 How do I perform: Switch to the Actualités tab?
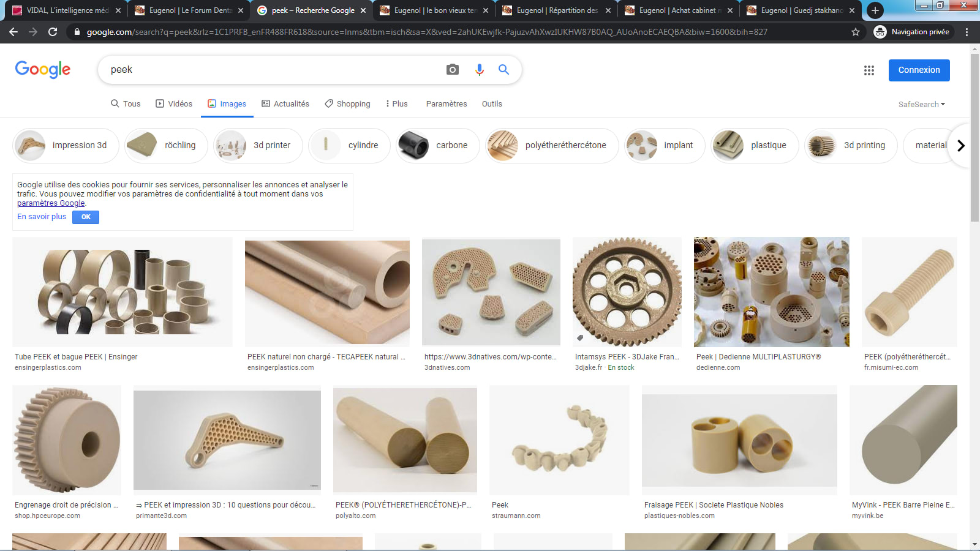click(x=285, y=104)
